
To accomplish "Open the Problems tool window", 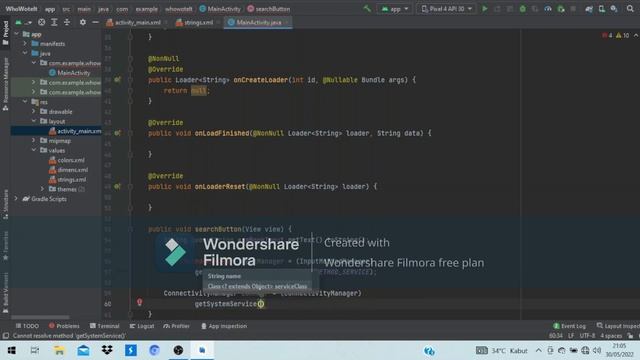I will 64,326.
